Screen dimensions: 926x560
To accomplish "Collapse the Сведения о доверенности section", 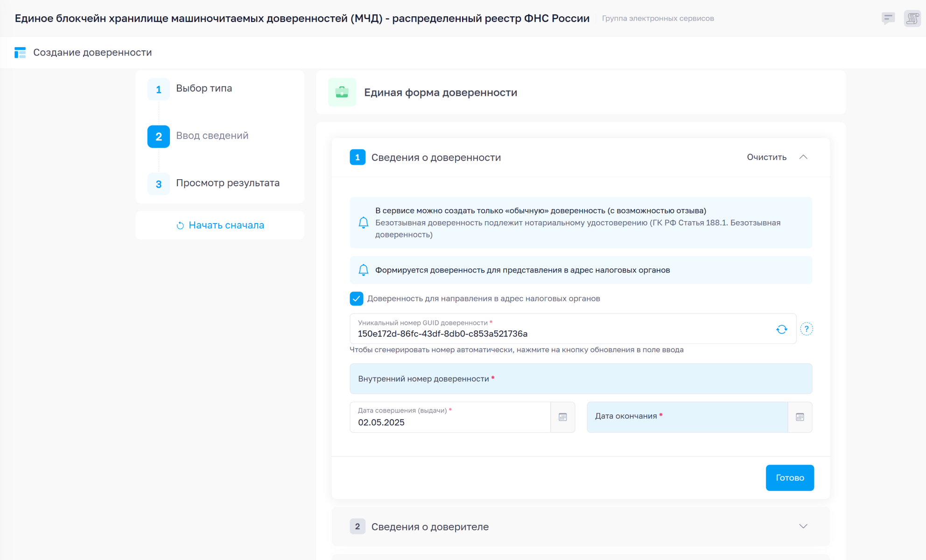I will coord(803,157).
